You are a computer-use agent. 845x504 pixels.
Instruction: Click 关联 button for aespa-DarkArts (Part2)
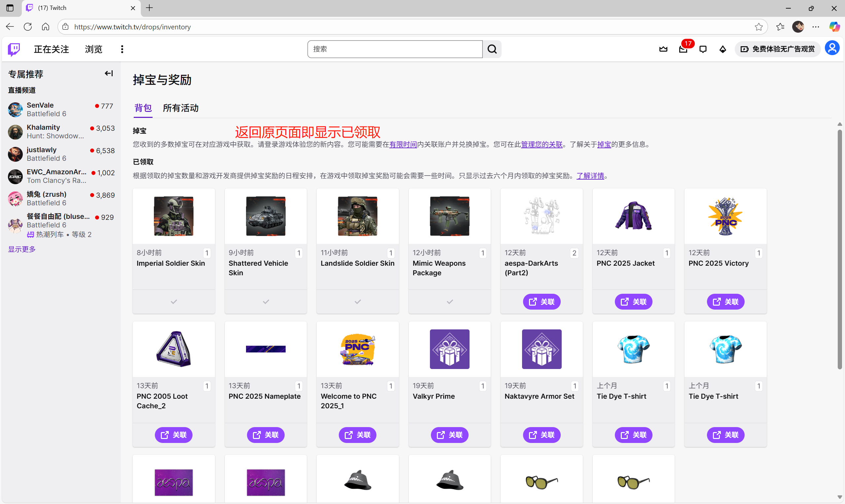click(542, 302)
